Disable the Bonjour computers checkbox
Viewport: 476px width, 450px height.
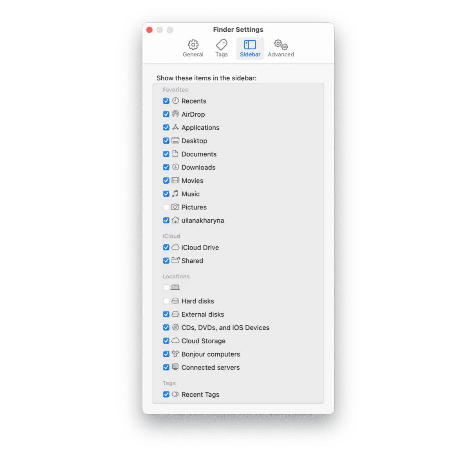coord(166,354)
